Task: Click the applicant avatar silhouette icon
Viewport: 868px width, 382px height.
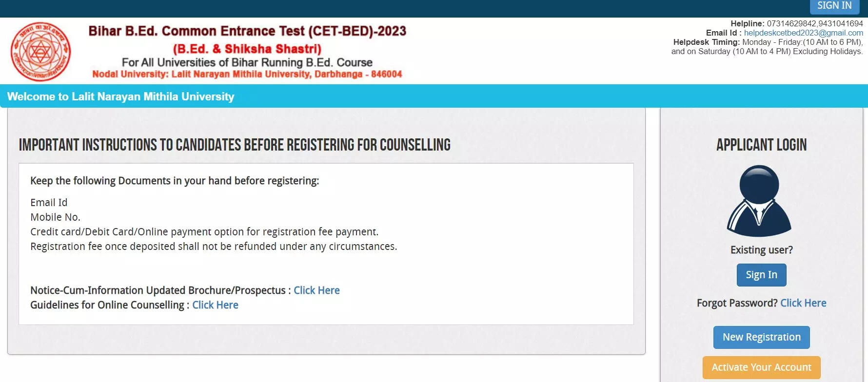Action: coord(759,201)
